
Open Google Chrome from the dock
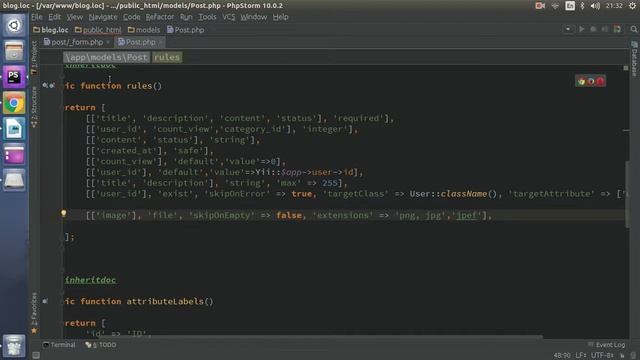(x=14, y=103)
